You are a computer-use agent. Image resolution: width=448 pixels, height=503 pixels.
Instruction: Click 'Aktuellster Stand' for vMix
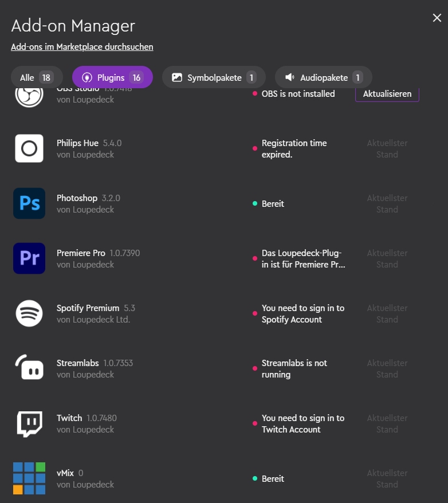[x=387, y=478]
